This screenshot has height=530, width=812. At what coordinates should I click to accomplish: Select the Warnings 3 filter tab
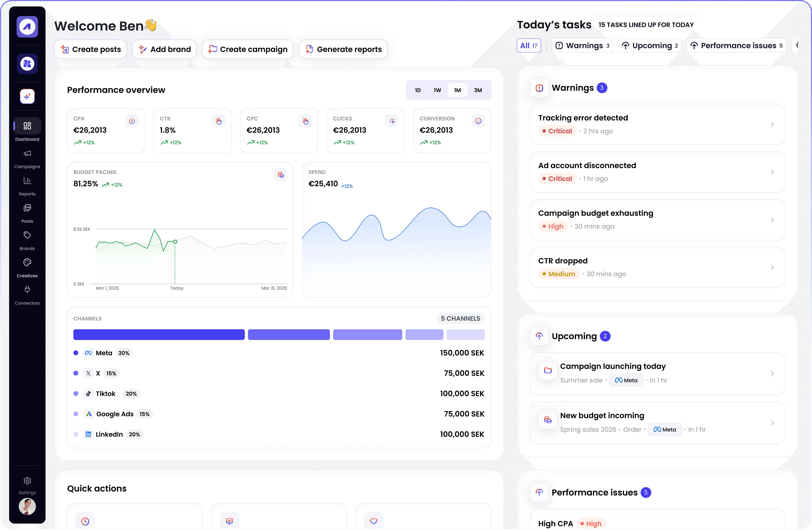coord(582,46)
